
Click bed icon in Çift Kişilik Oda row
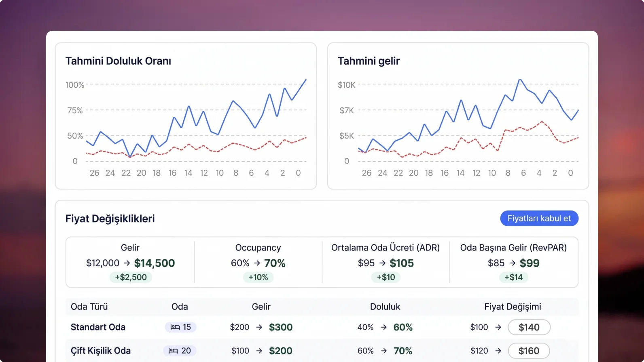point(173,351)
